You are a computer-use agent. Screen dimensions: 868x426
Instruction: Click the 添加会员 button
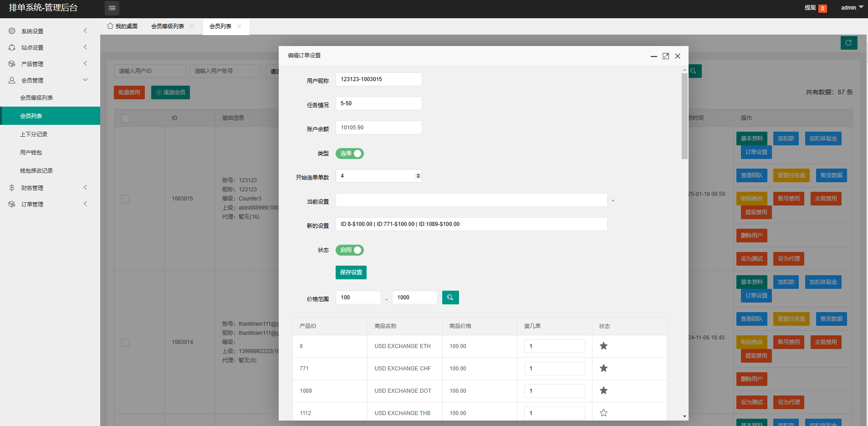(x=170, y=92)
